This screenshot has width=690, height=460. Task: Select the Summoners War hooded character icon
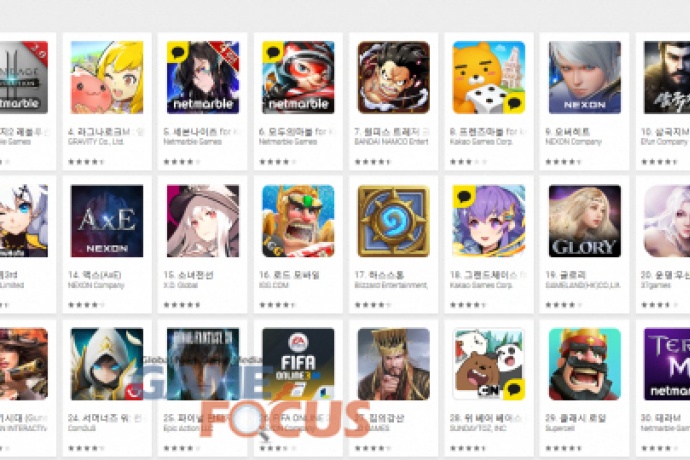107,364
